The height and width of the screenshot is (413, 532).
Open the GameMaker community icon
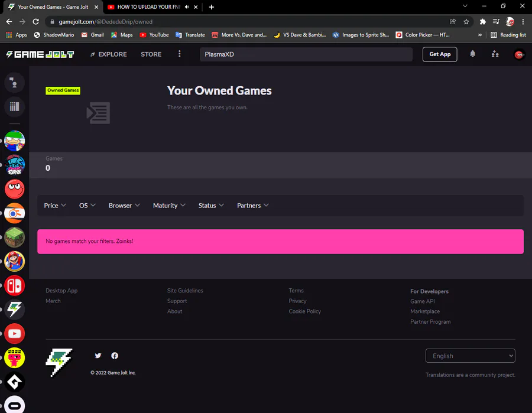[x=15, y=382]
